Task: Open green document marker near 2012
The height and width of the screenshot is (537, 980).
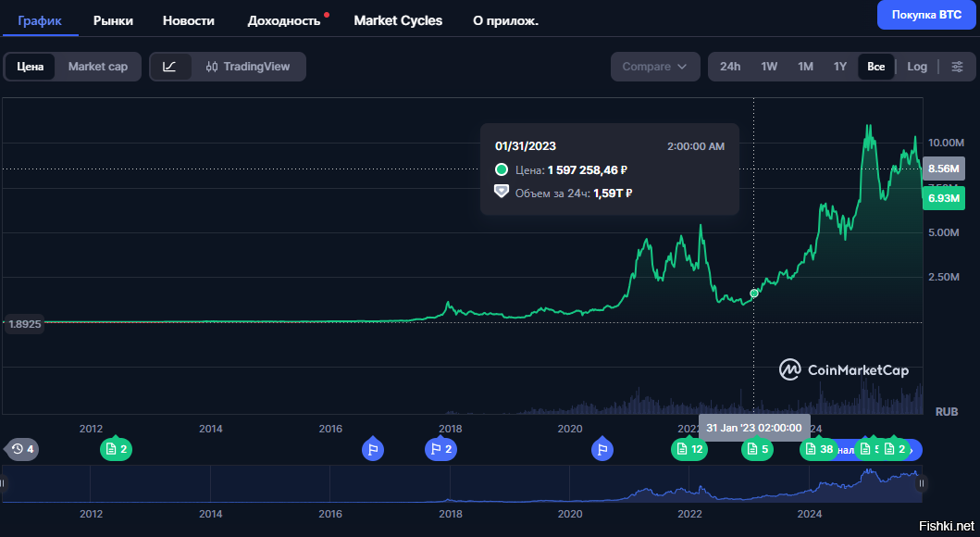Action: pos(116,450)
